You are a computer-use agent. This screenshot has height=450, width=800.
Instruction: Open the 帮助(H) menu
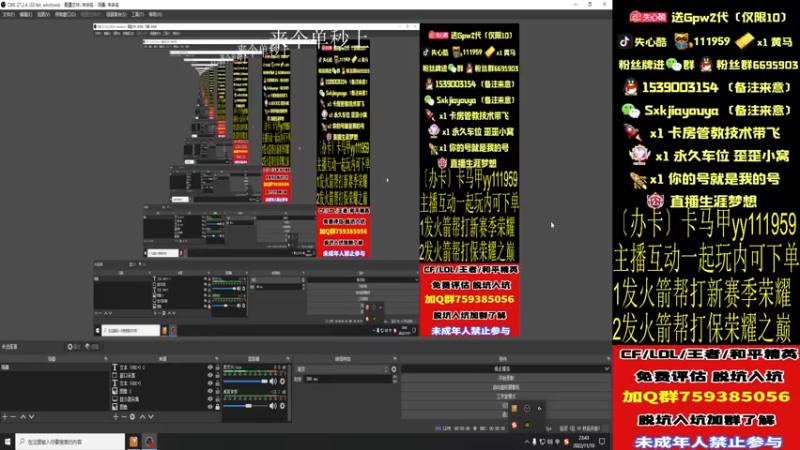pyautogui.click(x=155, y=14)
